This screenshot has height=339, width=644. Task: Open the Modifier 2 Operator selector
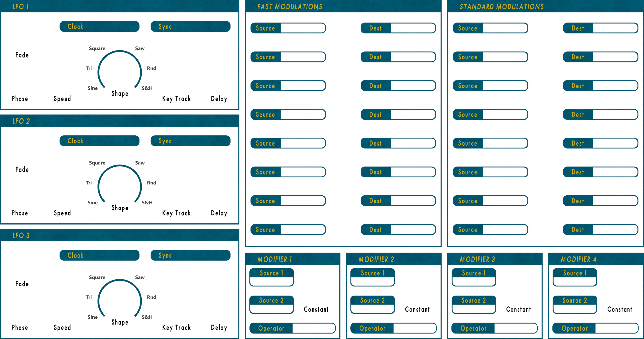pyautogui.click(x=394, y=328)
